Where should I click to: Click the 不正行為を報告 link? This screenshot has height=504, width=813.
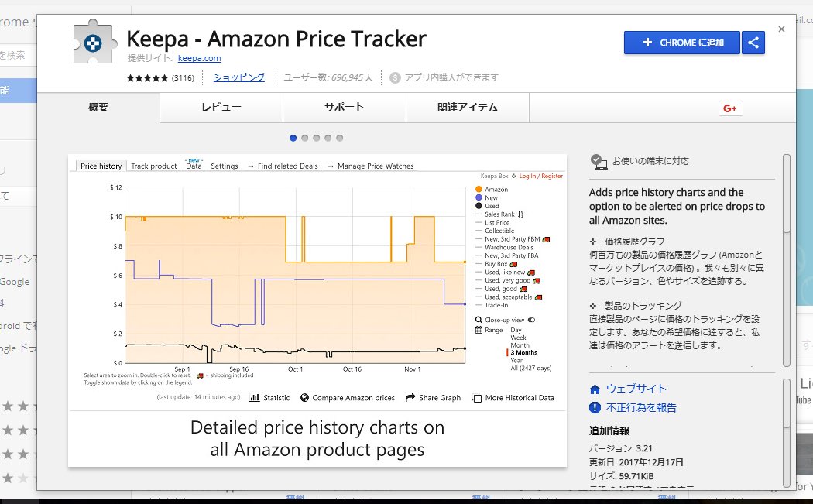click(x=641, y=407)
